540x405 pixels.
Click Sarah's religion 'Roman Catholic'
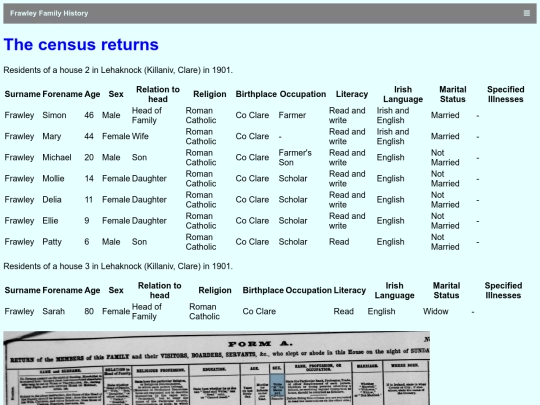tap(204, 311)
